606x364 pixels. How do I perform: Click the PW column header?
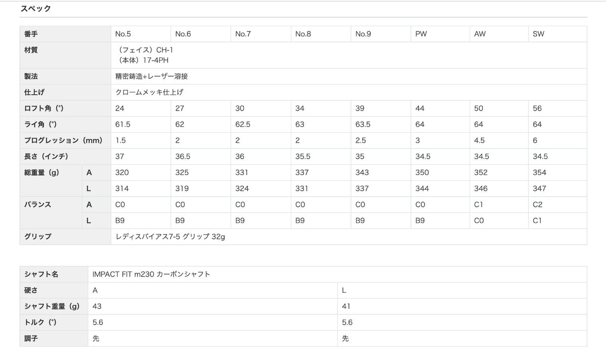pyautogui.click(x=421, y=34)
